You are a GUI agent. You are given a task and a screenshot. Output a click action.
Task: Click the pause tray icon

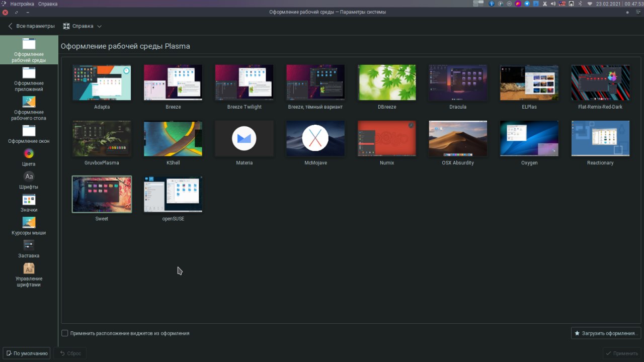click(509, 4)
